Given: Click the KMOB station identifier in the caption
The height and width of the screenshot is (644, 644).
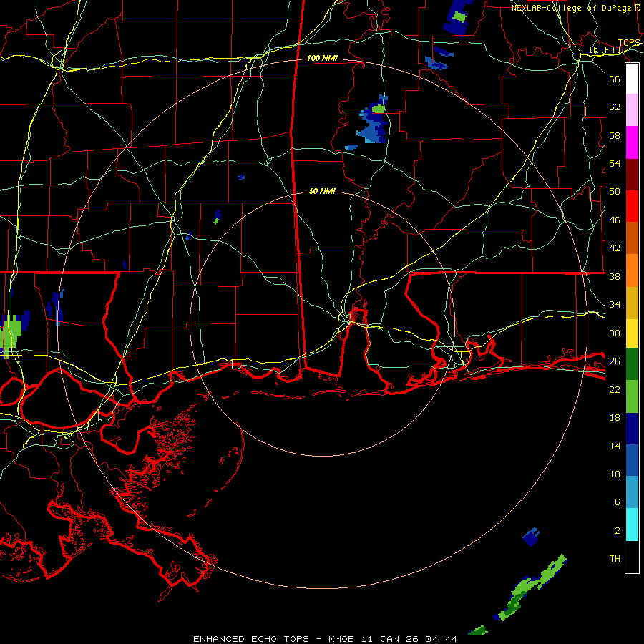Looking at the screenshot, I should pyautogui.click(x=341, y=639).
